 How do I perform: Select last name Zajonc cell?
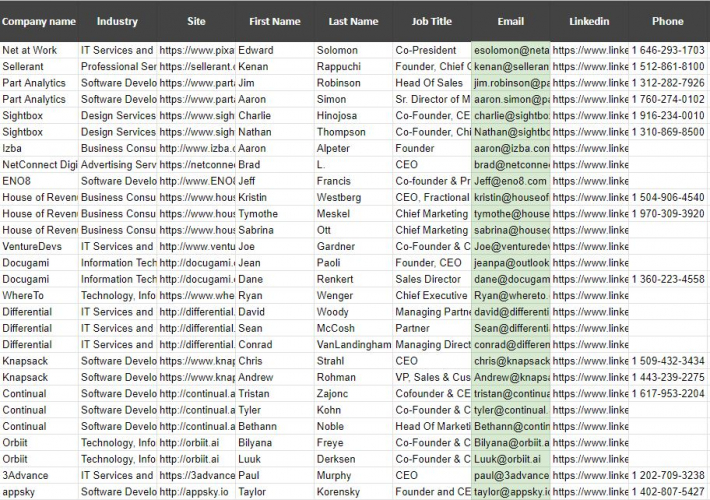(353, 394)
